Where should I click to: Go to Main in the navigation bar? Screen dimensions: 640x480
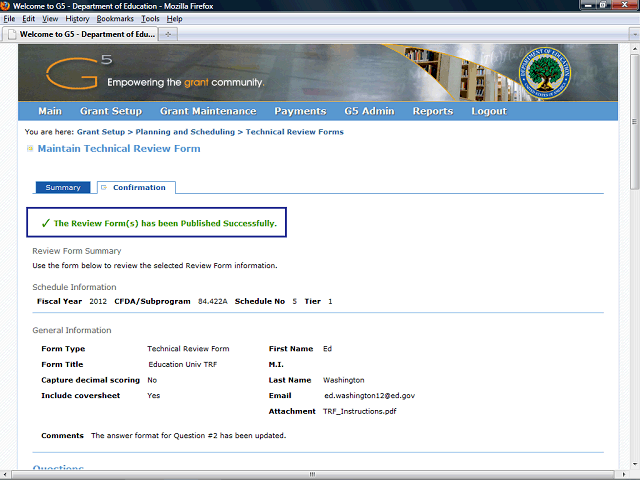(x=50, y=111)
